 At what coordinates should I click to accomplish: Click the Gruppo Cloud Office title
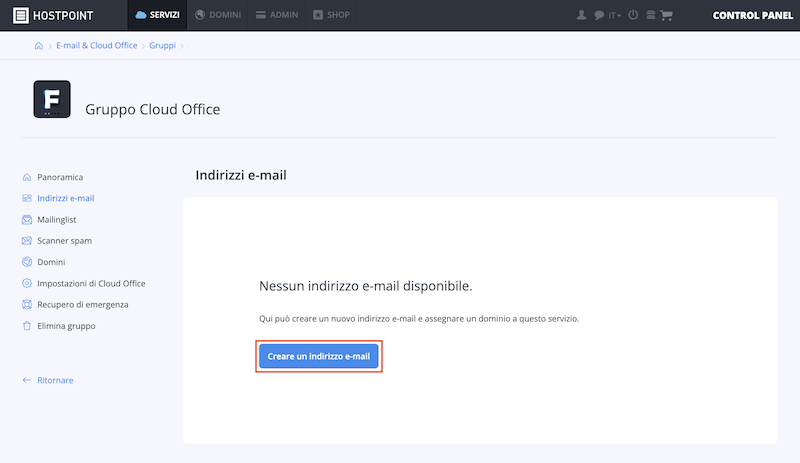(153, 109)
